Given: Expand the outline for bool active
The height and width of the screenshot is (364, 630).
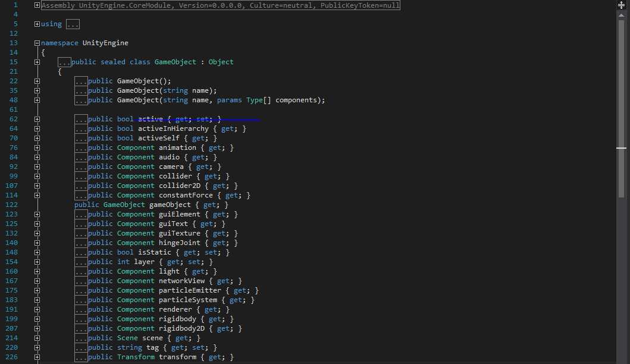Looking at the screenshot, I should (37, 120).
